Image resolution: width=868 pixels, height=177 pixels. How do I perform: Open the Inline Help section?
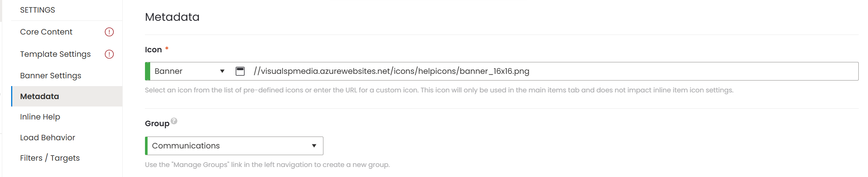(x=40, y=117)
